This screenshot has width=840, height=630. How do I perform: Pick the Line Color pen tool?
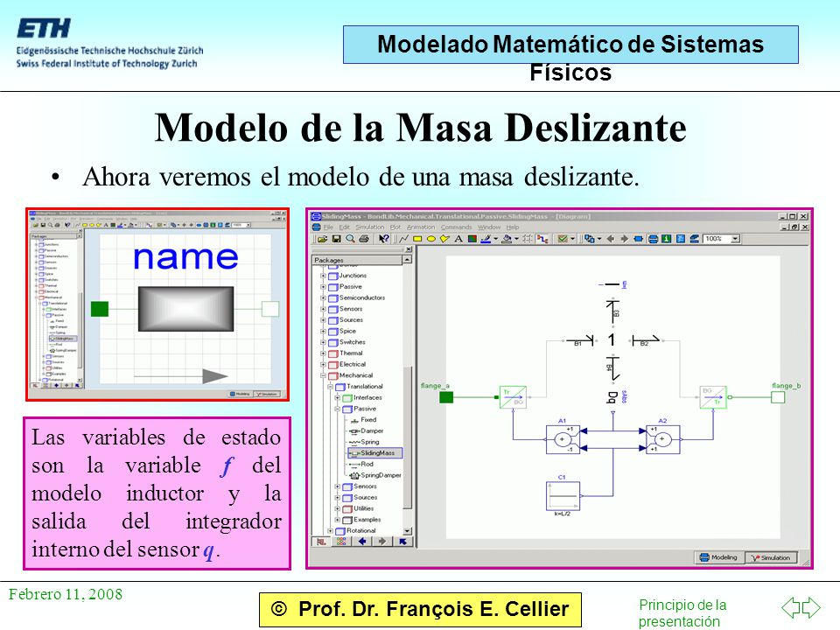pos(486,239)
